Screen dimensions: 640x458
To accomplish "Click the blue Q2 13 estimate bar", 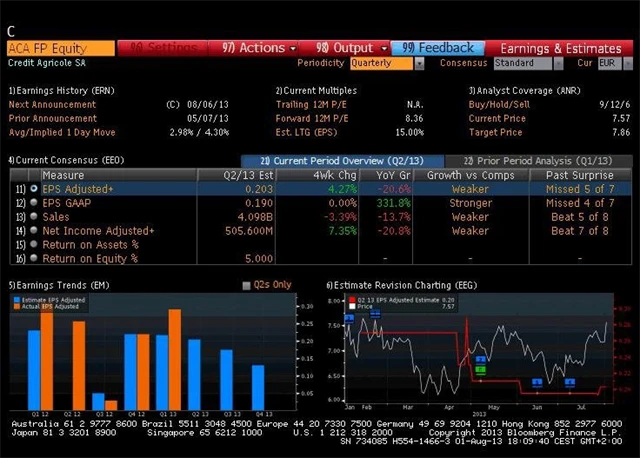I will click(x=194, y=375).
